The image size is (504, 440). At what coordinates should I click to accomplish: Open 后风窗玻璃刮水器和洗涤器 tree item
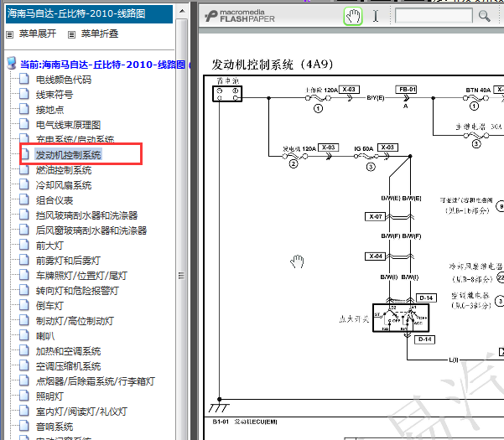pyautogui.click(x=91, y=230)
